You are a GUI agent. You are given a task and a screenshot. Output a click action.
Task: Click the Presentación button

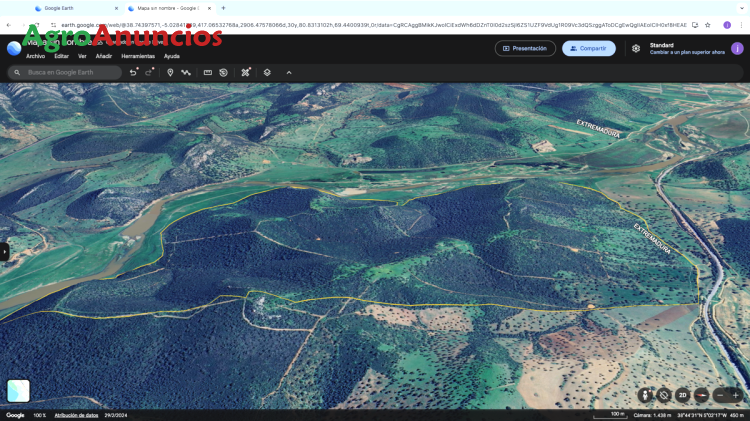tap(525, 48)
